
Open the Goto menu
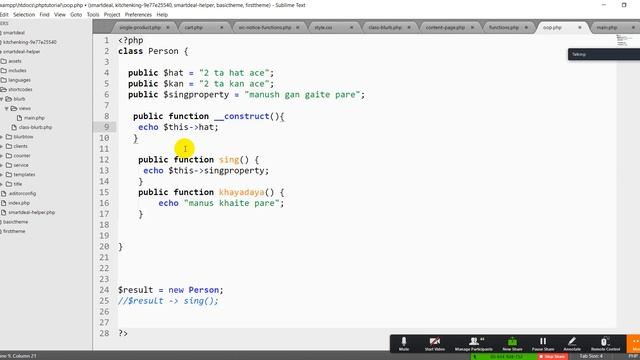click(76, 15)
